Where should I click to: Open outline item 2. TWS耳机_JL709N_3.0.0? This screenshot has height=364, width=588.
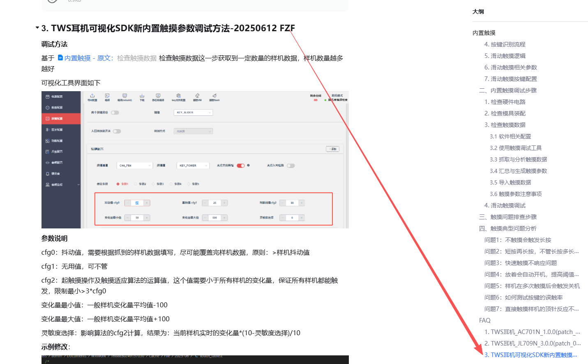coord(533,343)
